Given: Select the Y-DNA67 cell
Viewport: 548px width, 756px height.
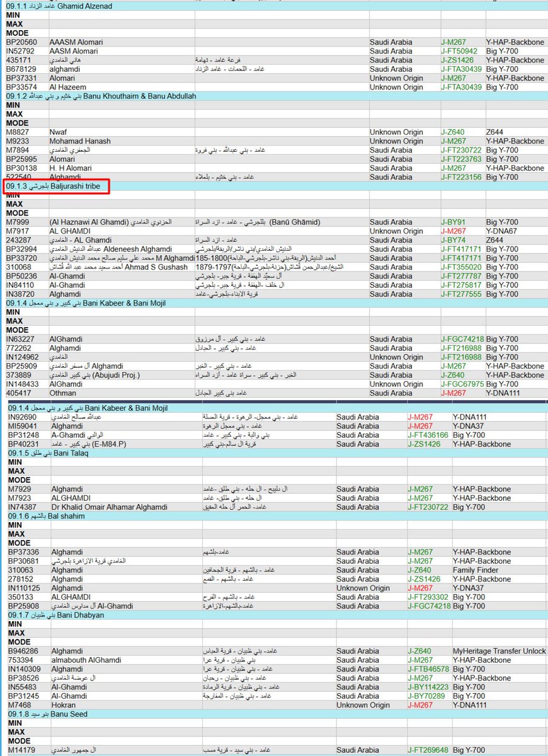Looking at the screenshot, I should pos(502,231).
